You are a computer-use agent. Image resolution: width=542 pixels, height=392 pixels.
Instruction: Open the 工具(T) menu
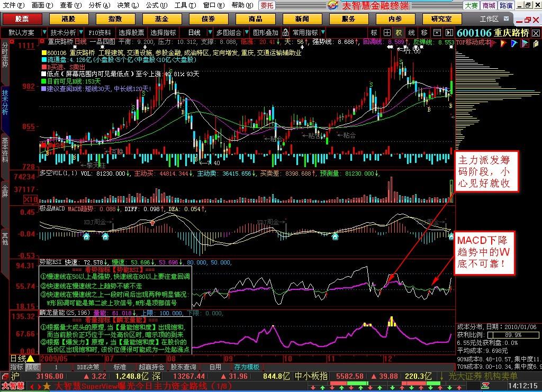185,5
